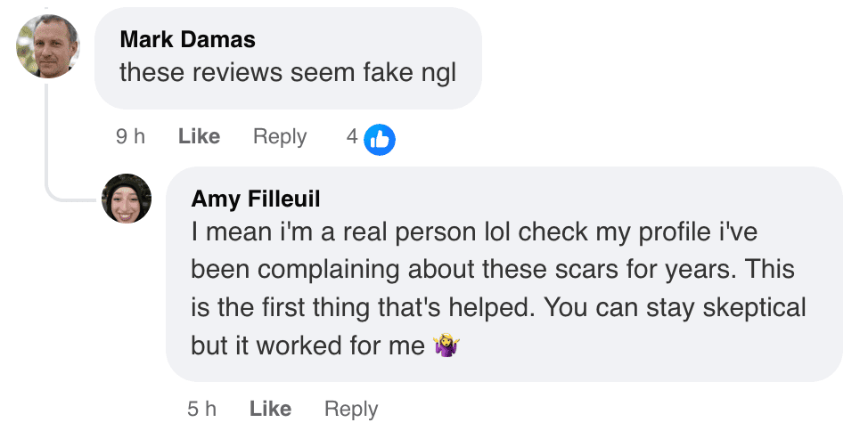Image resolution: width=868 pixels, height=447 pixels.
Task: Like Mark Damas's comment
Action: coord(199,136)
